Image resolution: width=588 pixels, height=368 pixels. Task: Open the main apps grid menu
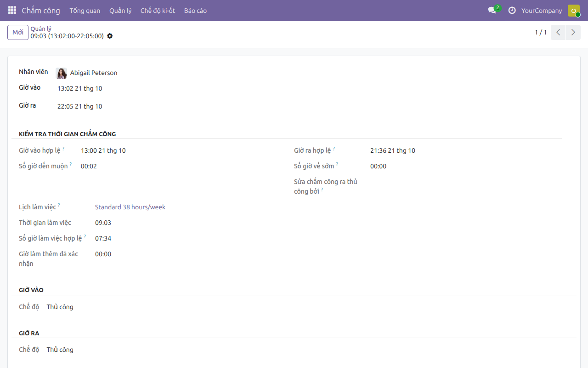(12, 10)
